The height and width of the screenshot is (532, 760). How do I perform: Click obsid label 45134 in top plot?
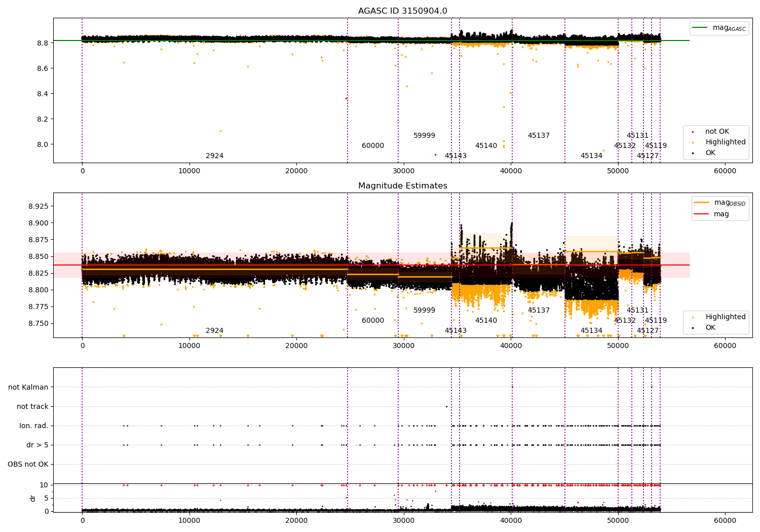[591, 156]
